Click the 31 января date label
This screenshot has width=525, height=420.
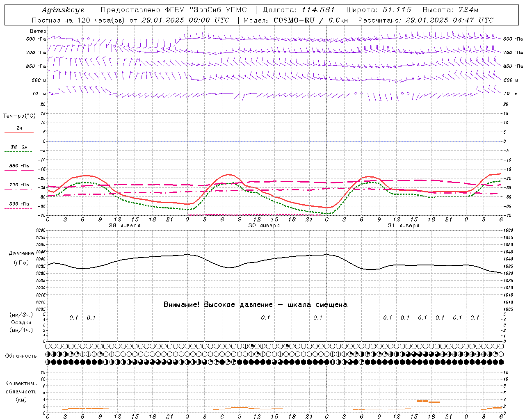coord(404,226)
